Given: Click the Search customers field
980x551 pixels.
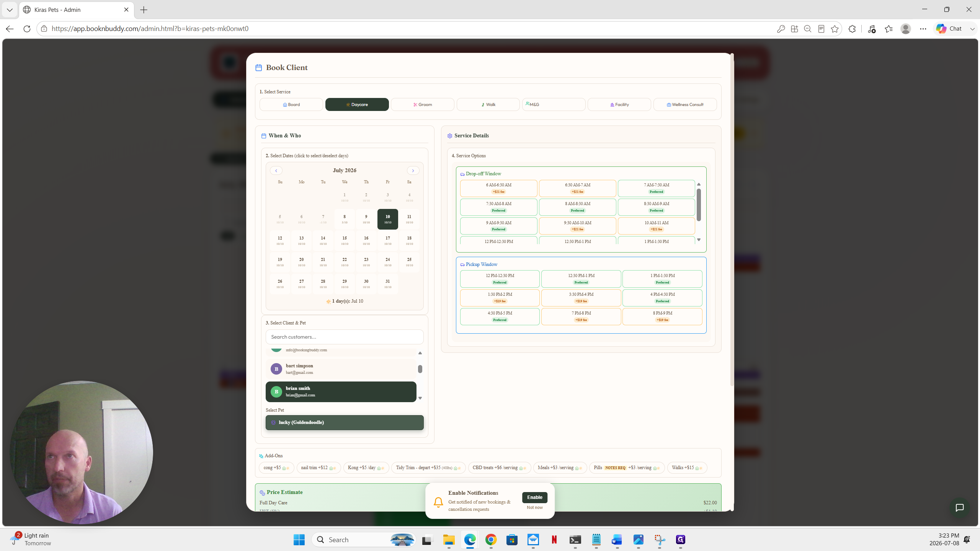Looking at the screenshot, I should [x=345, y=337].
